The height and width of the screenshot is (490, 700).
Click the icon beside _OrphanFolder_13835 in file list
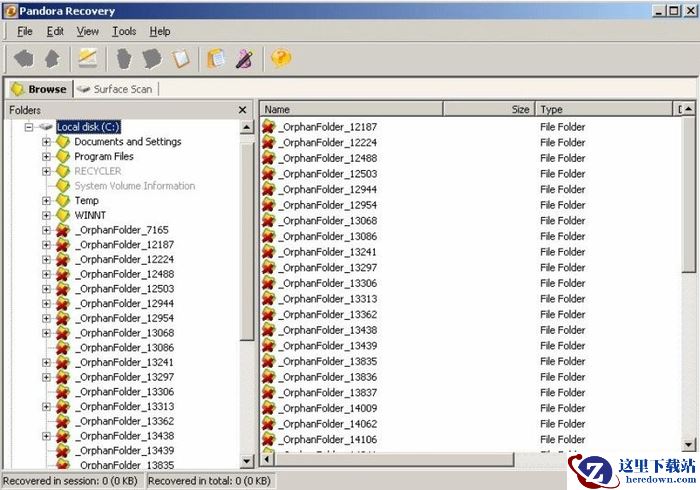(x=268, y=361)
